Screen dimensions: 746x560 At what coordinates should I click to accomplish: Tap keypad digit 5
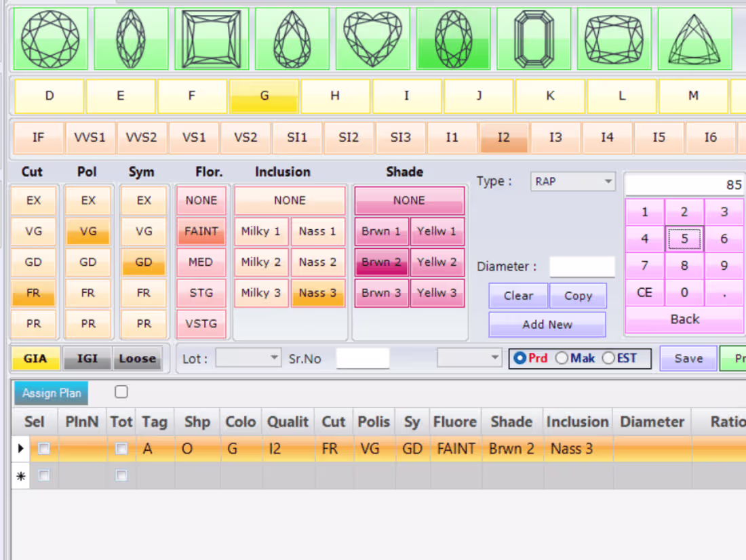point(684,239)
